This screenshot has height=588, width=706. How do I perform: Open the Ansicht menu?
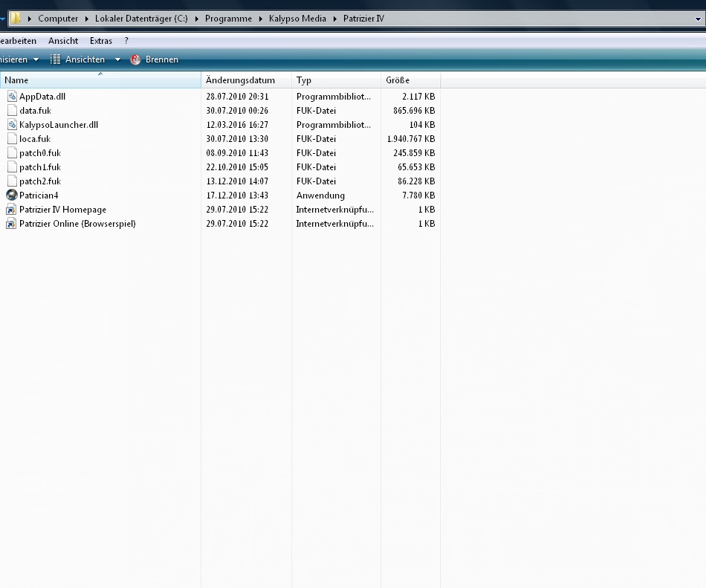(x=63, y=41)
